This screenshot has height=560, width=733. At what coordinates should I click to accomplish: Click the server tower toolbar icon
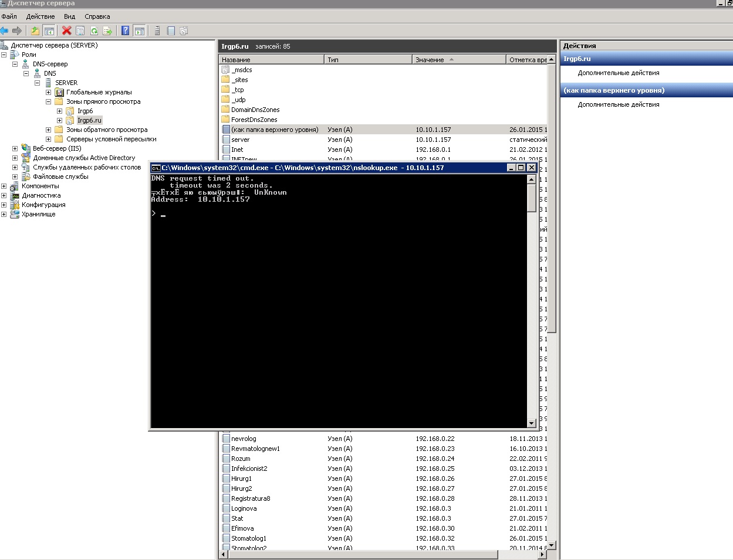[157, 30]
